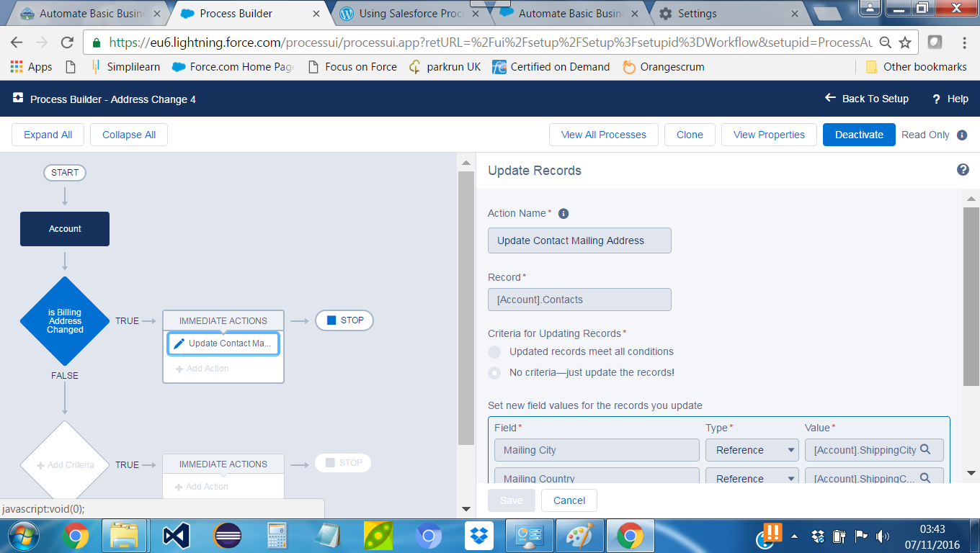This screenshot has height=553, width=980.
Task: Click Expand All button
Action: point(48,135)
